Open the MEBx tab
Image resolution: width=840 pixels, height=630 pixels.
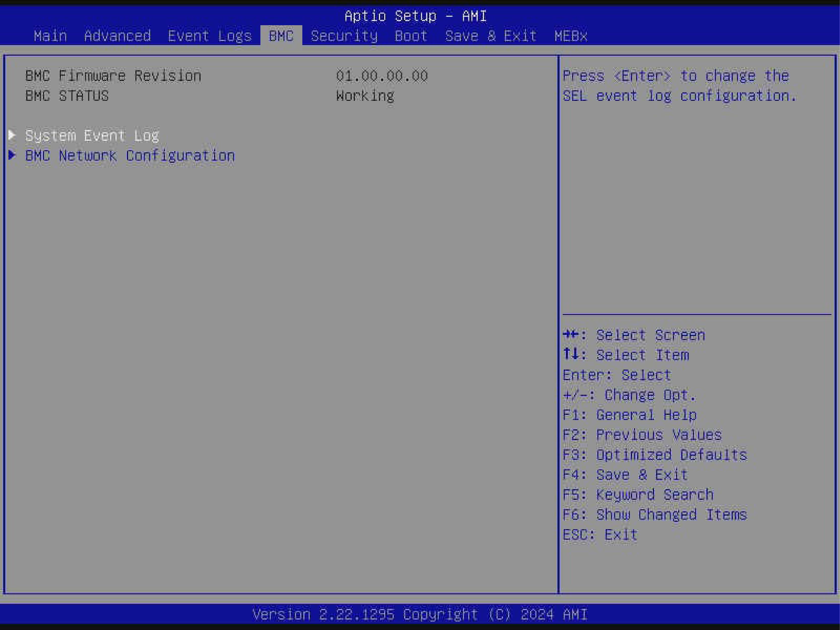(x=570, y=36)
